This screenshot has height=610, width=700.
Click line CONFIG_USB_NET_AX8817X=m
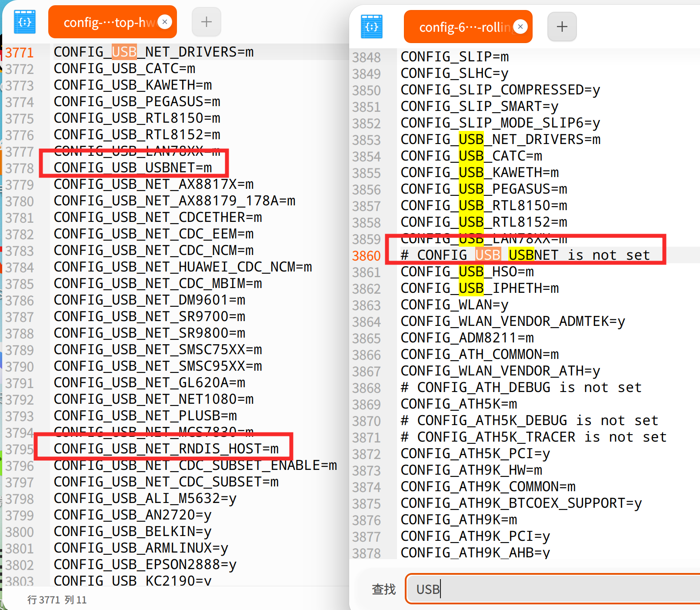(153, 184)
